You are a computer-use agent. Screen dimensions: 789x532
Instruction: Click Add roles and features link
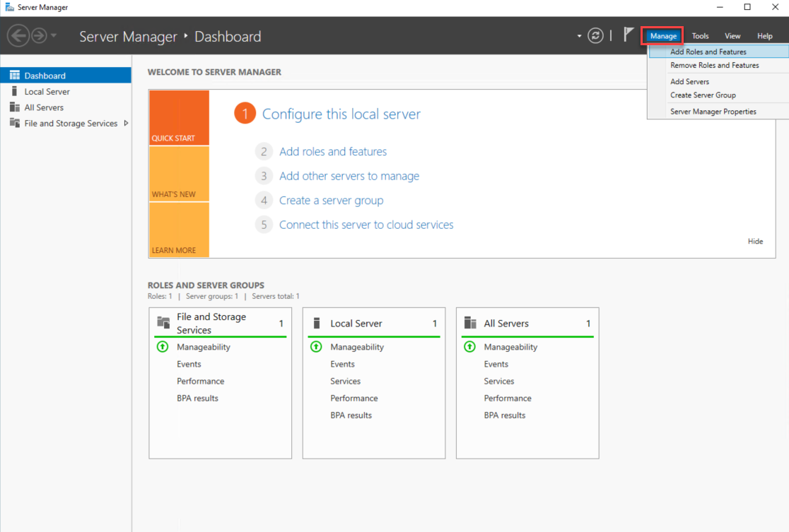(332, 151)
